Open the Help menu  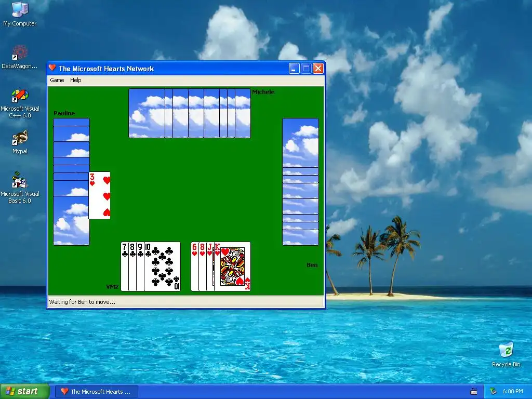pyautogui.click(x=76, y=80)
